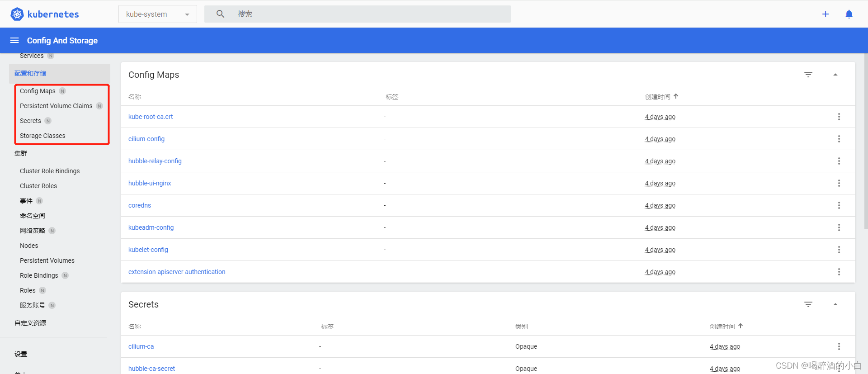Open actions menu for extension-apiserver-authentication
The width and height of the screenshot is (868, 374).
pyautogui.click(x=839, y=272)
